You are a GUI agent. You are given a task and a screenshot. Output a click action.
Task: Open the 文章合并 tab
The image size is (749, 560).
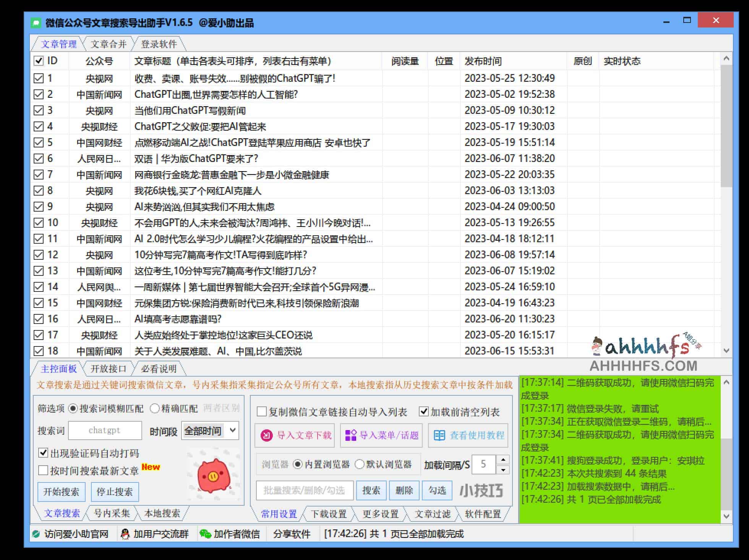tap(109, 44)
